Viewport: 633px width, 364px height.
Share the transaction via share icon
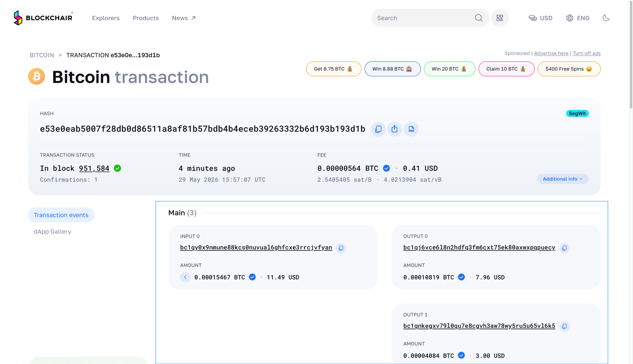(x=394, y=129)
